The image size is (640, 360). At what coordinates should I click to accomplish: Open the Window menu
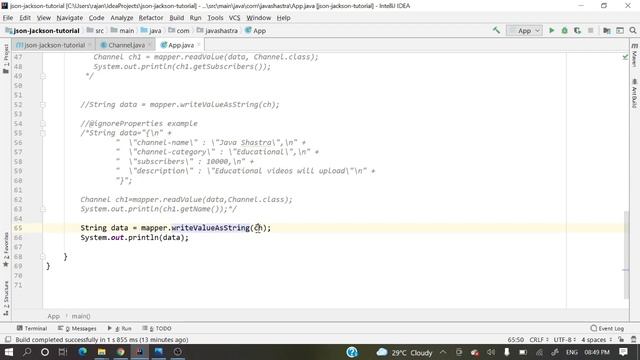click(258, 18)
